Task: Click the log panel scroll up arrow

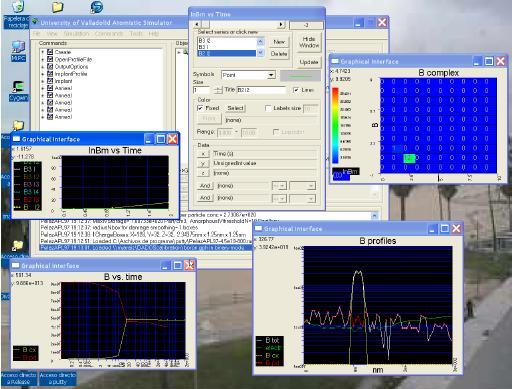Action: [374, 215]
